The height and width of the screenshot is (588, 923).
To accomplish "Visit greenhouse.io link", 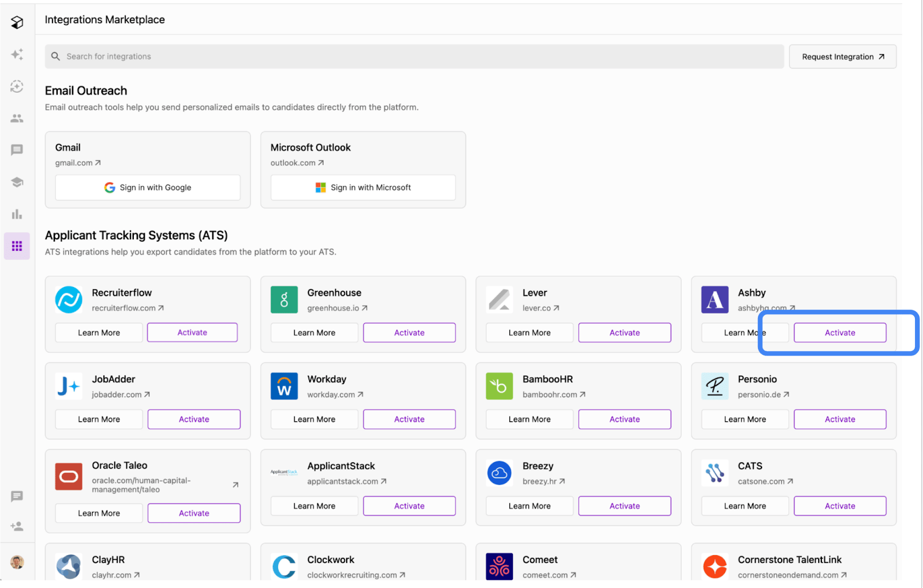I will tap(337, 308).
